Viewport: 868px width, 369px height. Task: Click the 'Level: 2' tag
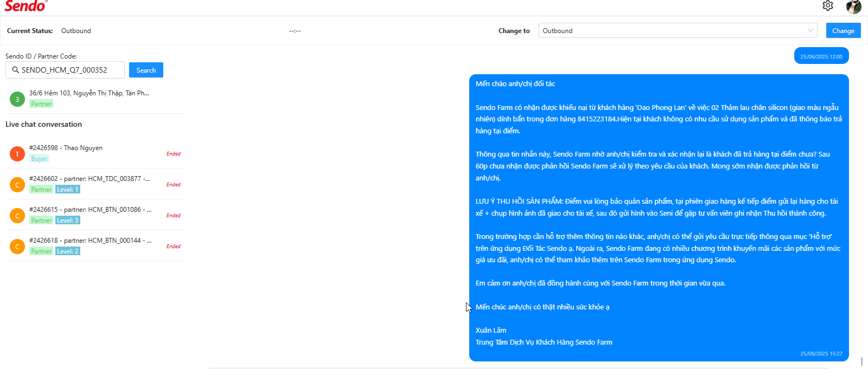[x=68, y=251]
